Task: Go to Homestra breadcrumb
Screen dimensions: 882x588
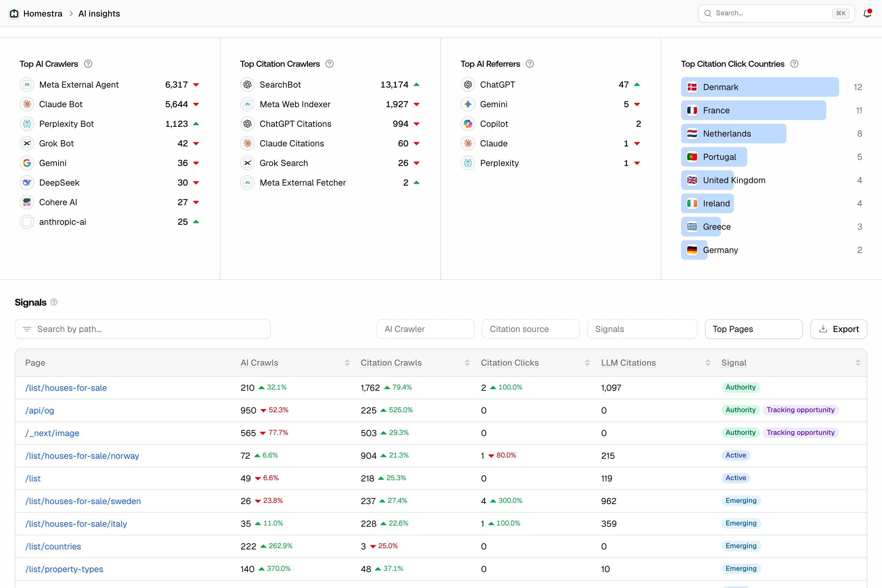Action: 43,13
